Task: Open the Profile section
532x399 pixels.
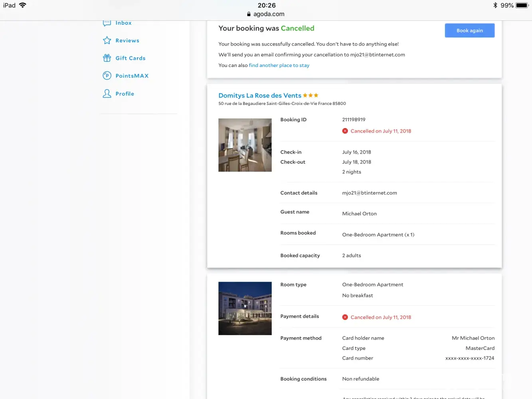Action: pyautogui.click(x=125, y=94)
